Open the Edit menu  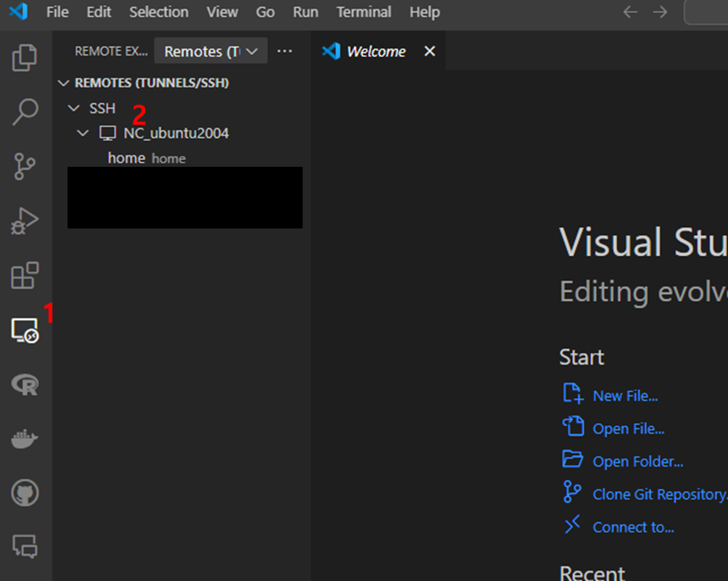pos(99,12)
